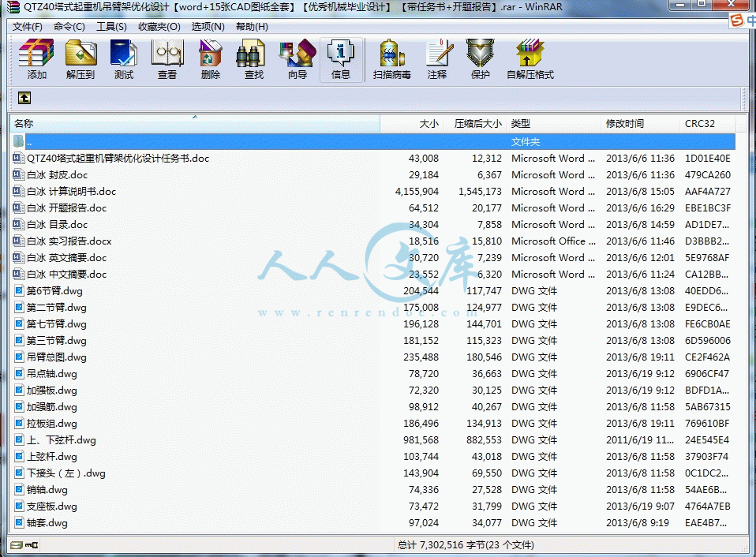
Task: Click the 扫描病毒 (Scan Virus) icon
Action: (x=392, y=59)
